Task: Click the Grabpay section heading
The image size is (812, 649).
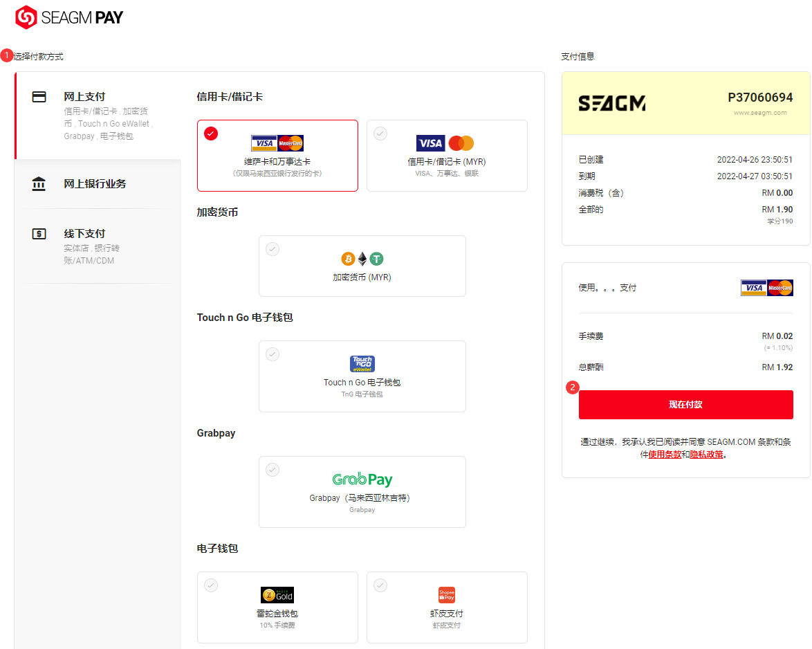Action: click(x=216, y=433)
